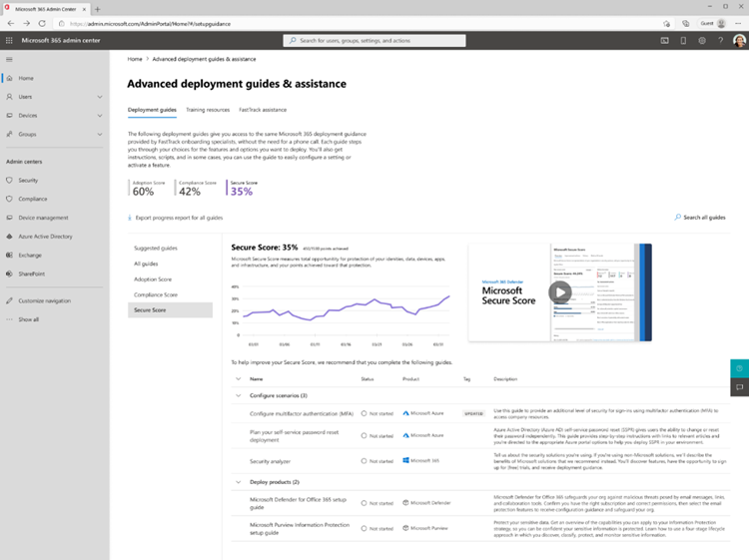The height and width of the screenshot is (560, 749).
Task: Open SharePoint admin center icon
Action: click(x=10, y=274)
